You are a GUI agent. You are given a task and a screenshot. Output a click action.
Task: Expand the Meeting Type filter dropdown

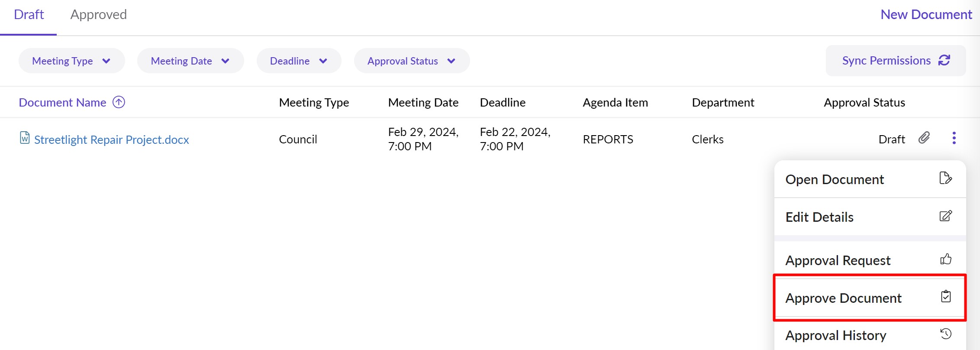(x=71, y=61)
